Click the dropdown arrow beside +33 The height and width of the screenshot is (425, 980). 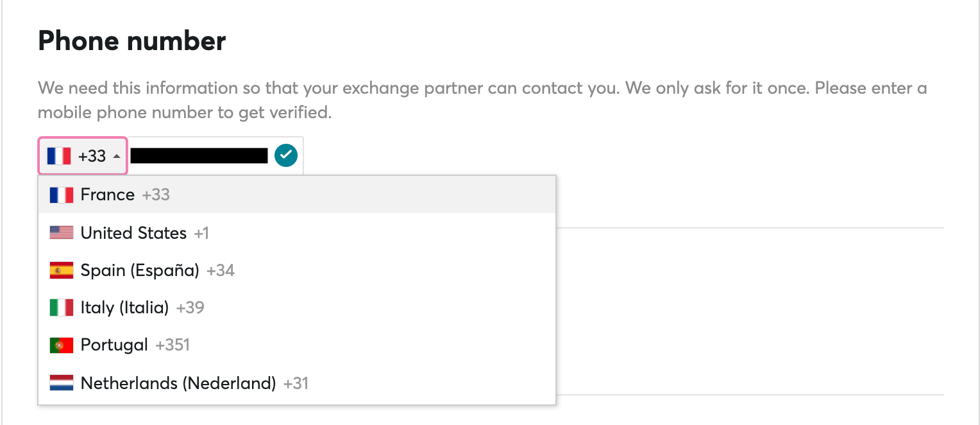[x=116, y=156]
